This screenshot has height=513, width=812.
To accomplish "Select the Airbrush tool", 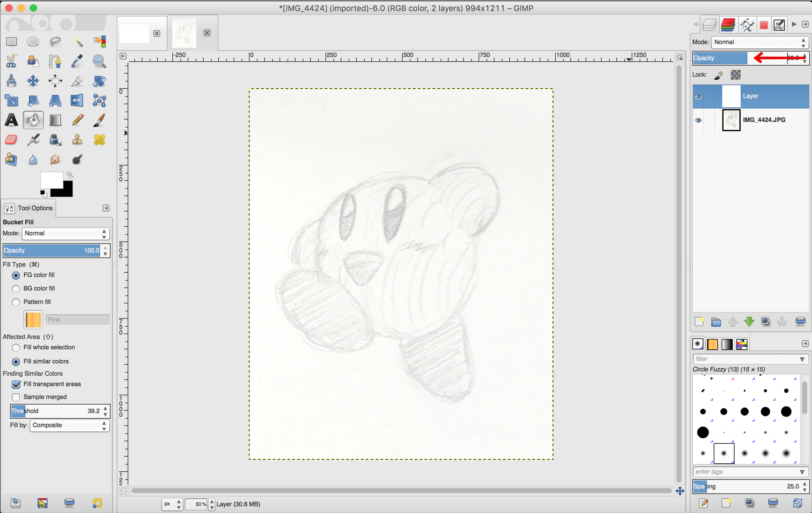I will coord(33,139).
